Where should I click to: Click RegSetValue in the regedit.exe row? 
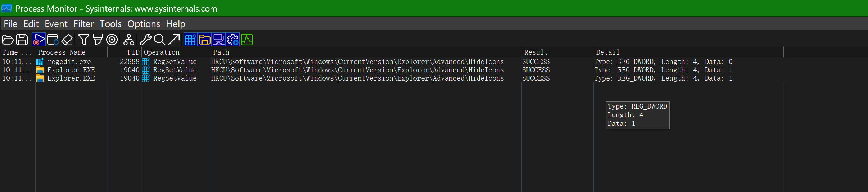click(175, 61)
